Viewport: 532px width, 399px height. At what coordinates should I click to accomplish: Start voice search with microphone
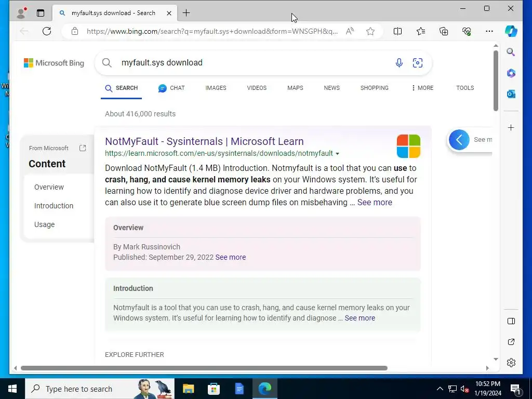click(x=399, y=63)
